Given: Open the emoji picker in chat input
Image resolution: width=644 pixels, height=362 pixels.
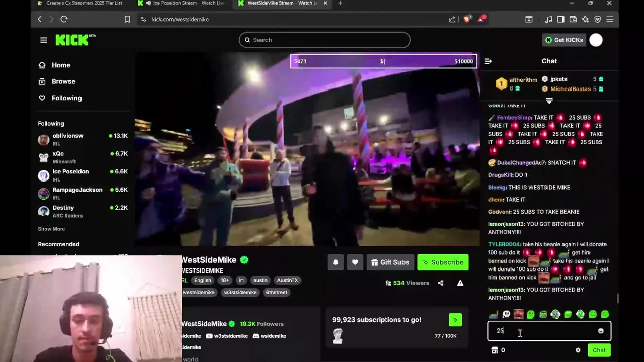Looking at the screenshot, I should (x=601, y=331).
